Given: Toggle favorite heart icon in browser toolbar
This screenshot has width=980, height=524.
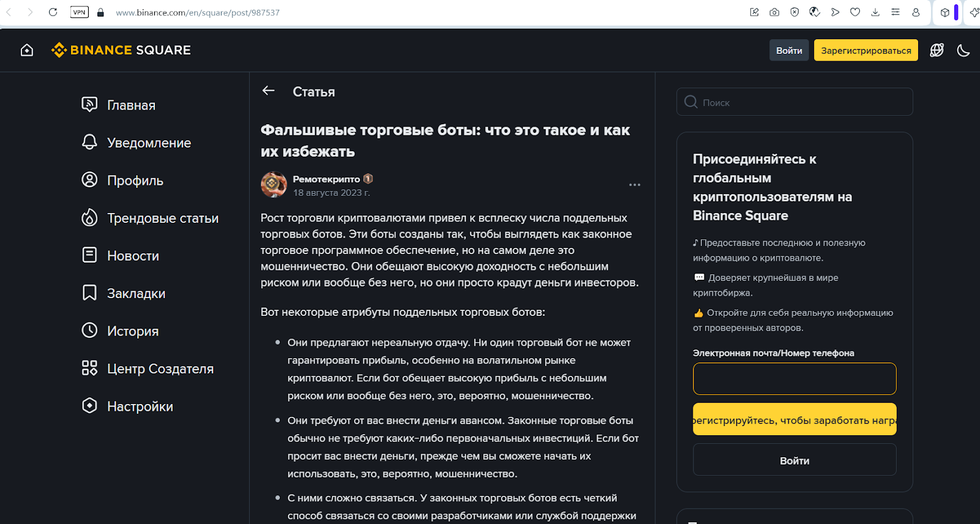Looking at the screenshot, I should [855, 12].
